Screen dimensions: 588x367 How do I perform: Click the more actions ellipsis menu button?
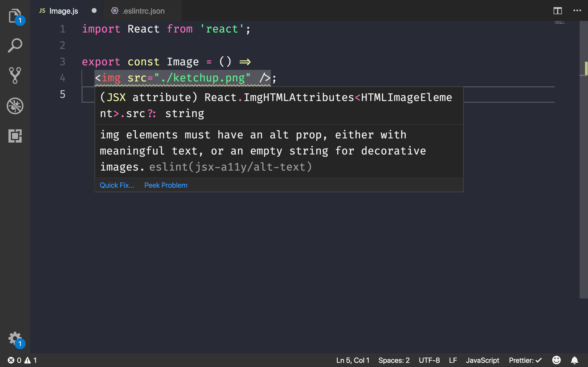(x=577, y=10)
